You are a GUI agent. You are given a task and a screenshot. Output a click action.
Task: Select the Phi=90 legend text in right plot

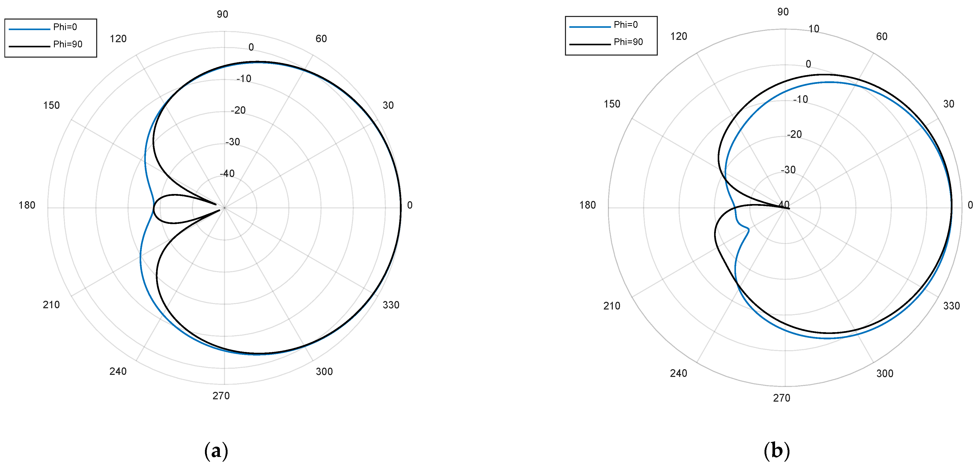[x=628, y=42]
